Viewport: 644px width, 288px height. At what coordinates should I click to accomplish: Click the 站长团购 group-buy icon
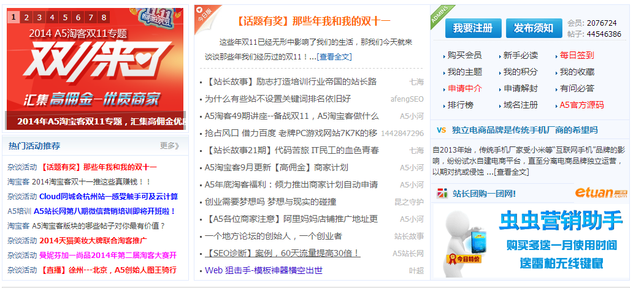tap(442, 193)
